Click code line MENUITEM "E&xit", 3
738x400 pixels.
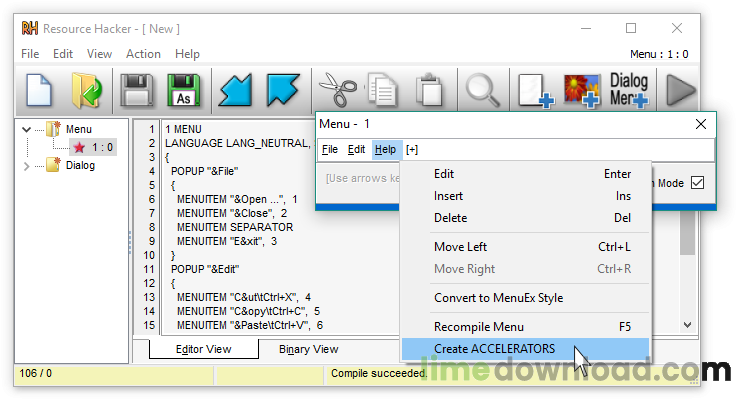coord(227,241)
